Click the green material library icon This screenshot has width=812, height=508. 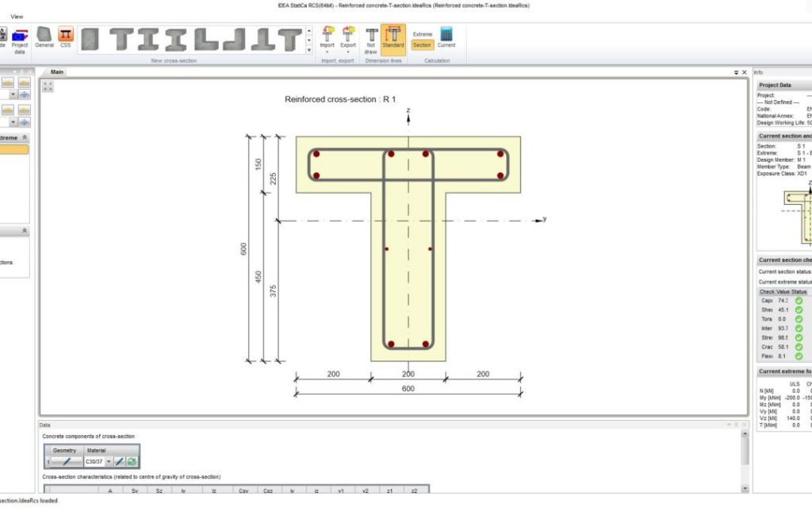pyautogui.click(x=132, y=461)
